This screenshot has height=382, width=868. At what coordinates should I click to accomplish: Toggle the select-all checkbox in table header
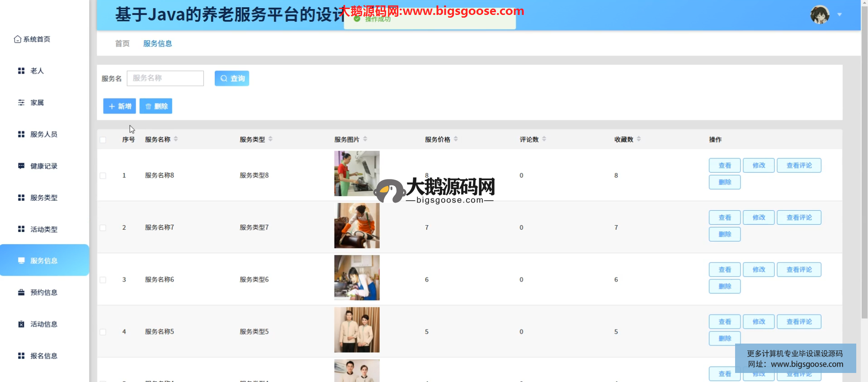[103, 140]
